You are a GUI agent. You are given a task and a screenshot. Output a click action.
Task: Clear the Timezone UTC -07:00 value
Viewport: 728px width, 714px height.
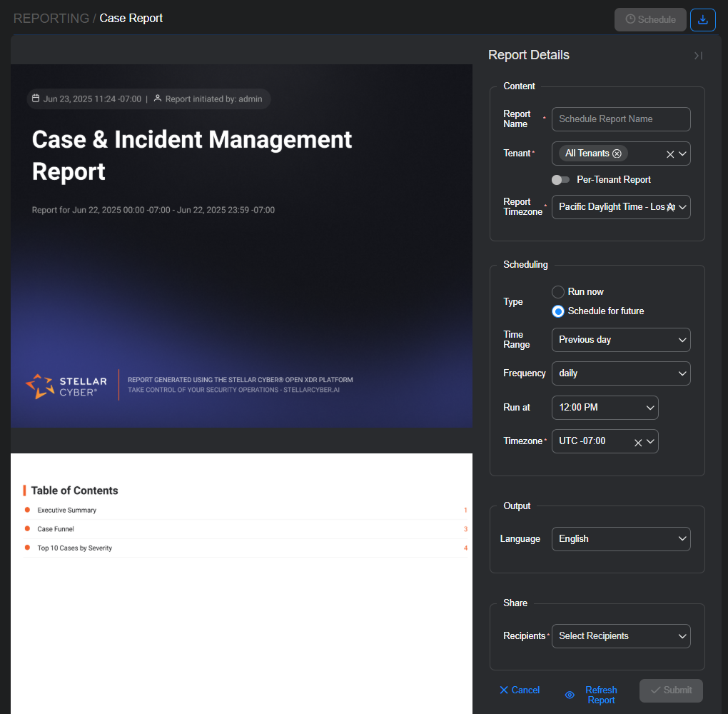638,442
